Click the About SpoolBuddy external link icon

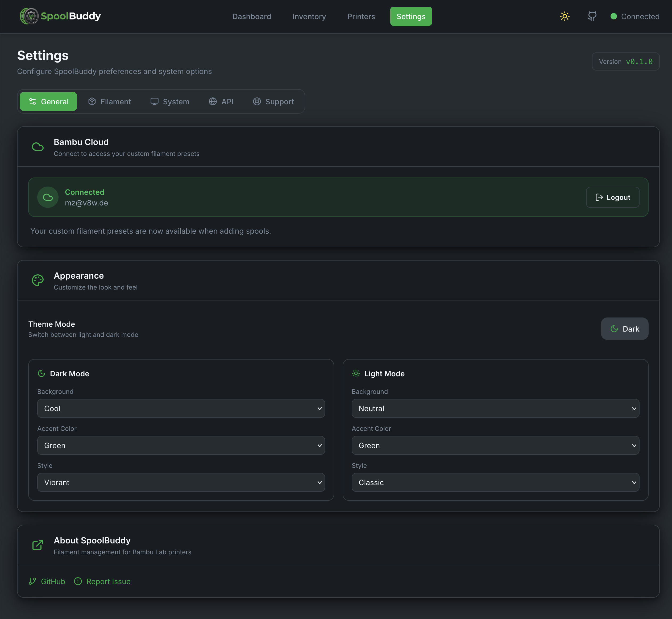(38, 545)
